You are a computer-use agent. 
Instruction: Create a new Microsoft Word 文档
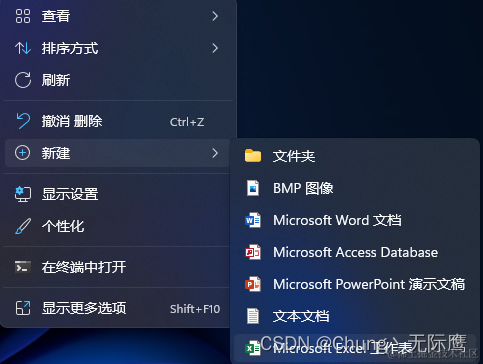click(355, 220)
